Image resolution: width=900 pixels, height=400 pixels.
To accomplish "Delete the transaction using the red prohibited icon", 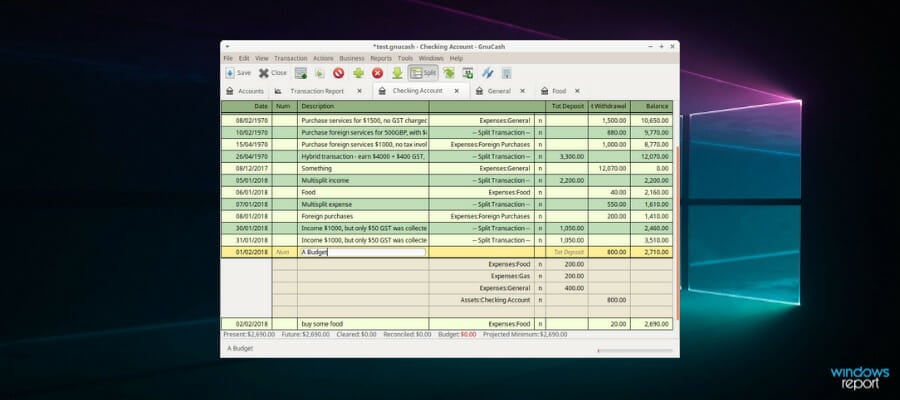I will pos(339,73).
